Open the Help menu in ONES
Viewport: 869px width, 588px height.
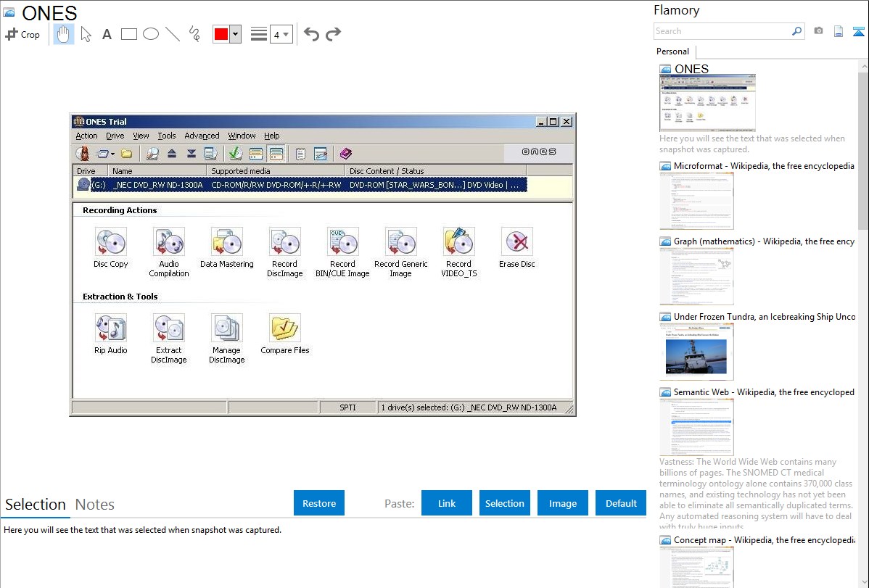pos(271,136)
